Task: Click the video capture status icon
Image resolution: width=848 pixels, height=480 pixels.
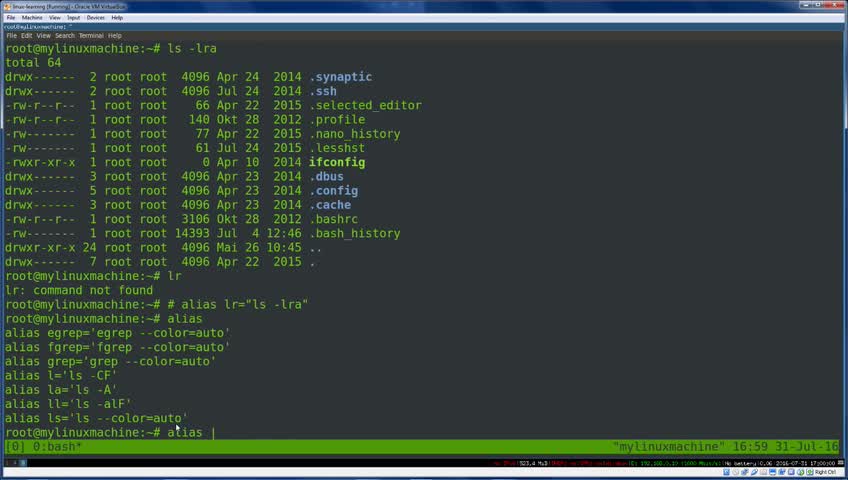Action: (781, 472)
